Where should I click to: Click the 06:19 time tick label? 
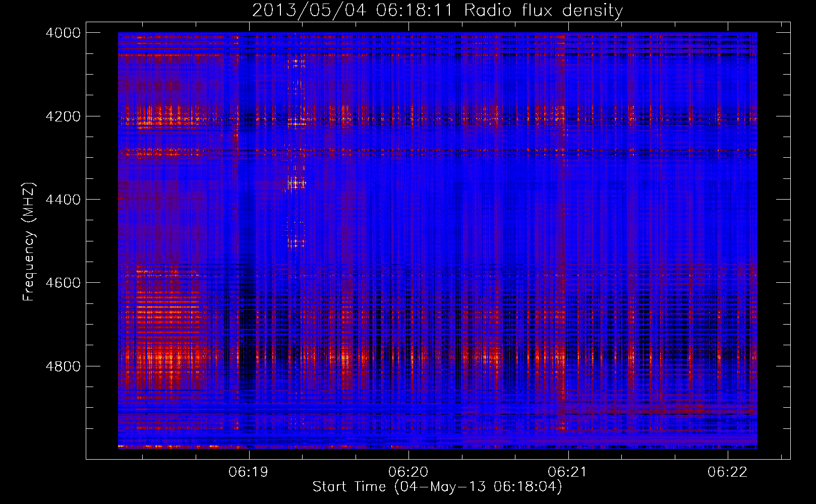click(x=249, y=472)
